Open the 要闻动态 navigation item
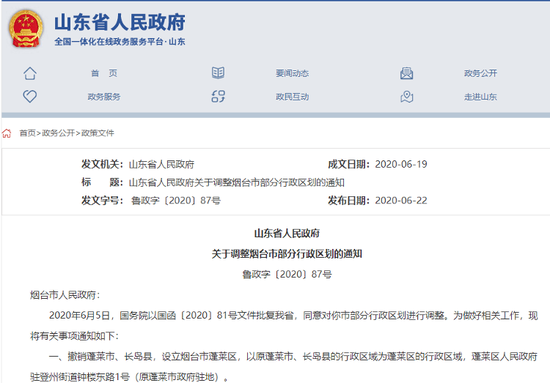 pos(292,73)
